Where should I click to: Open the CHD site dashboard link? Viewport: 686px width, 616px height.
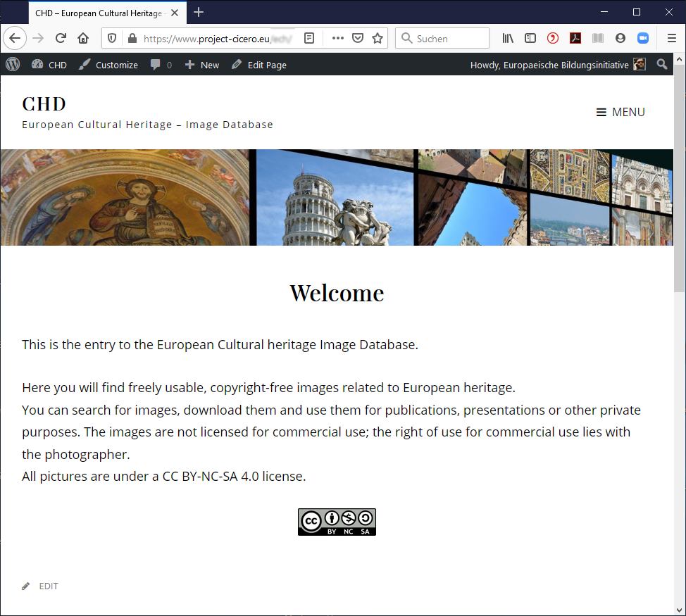click(49, 65)
